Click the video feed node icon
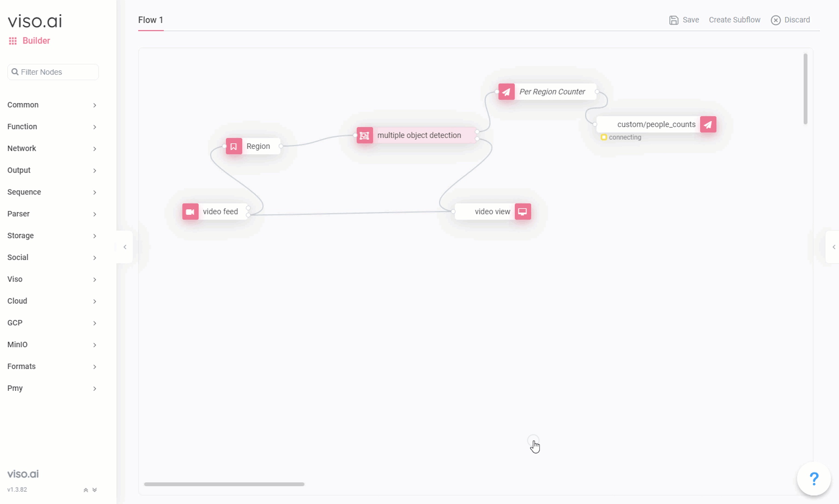Image resolution: width=839 pixels, height=504 pixels. click(x=190, y=211)
